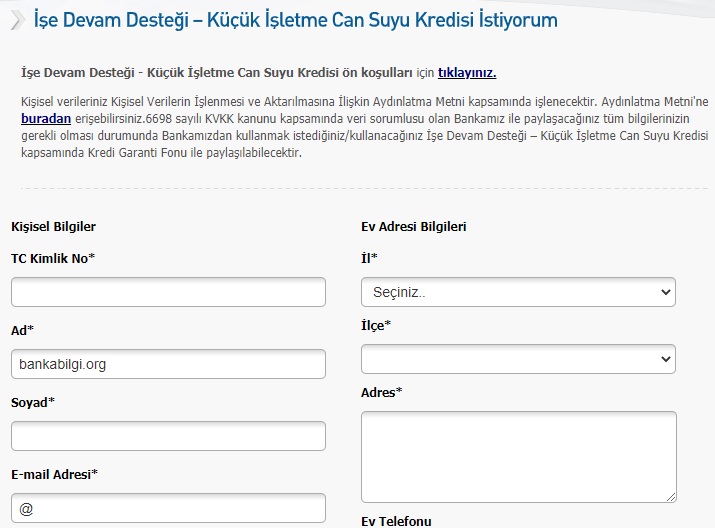
Task: Click the 'E-mail Adresi*' label
Action: pyautogui.click(x=54, y=475)
